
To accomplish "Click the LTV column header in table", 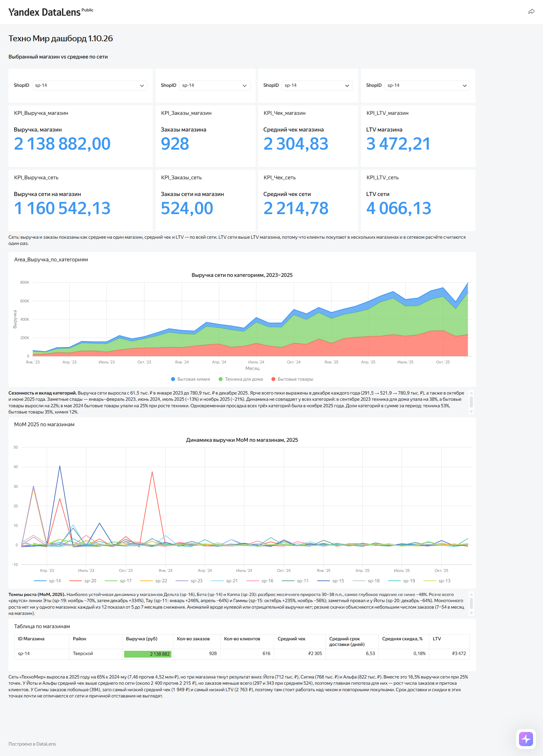I will point(437,639).
